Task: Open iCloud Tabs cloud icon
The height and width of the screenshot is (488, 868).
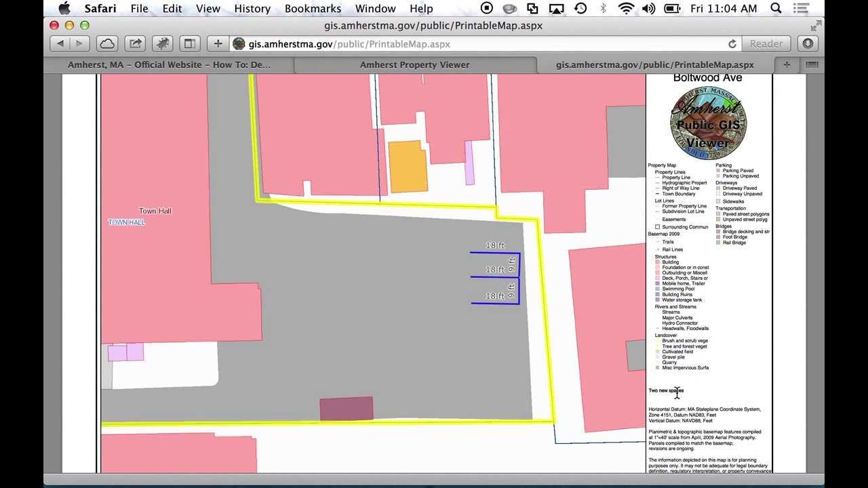Action: [x=106, y=43]
